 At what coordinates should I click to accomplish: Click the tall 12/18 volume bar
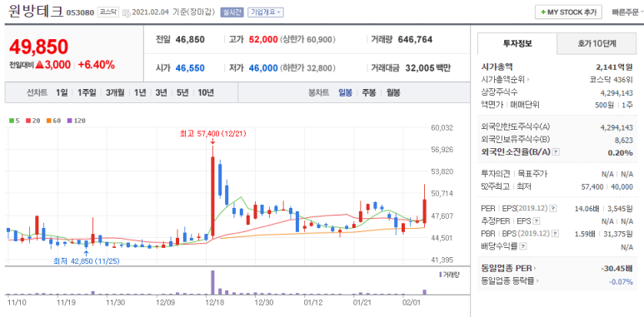coord(212,282)
